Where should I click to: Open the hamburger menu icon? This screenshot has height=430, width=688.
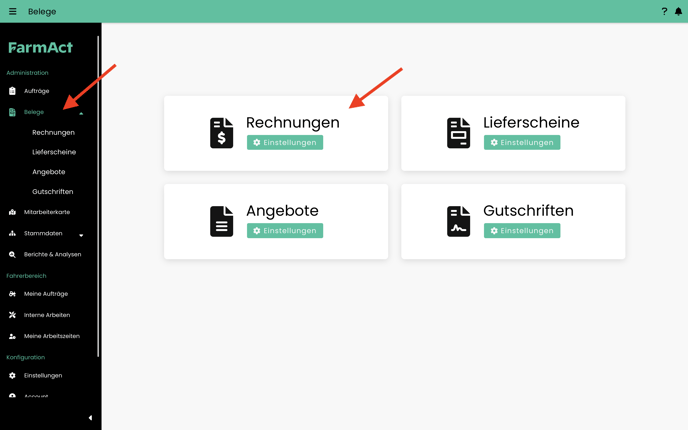pos(13,11)
